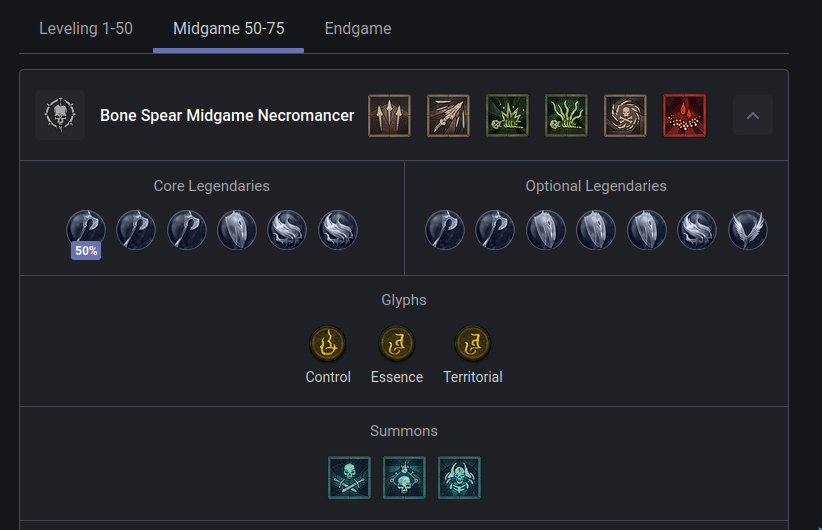Click the core legendary marked 50%
The height and width of the screenshot is (530, 822).
pos(86,229)
